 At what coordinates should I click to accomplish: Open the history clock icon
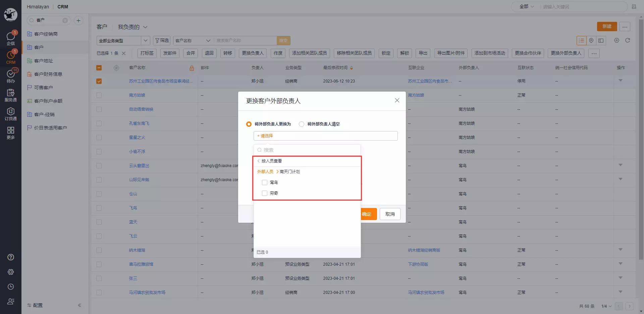click(x=11, y=287)
